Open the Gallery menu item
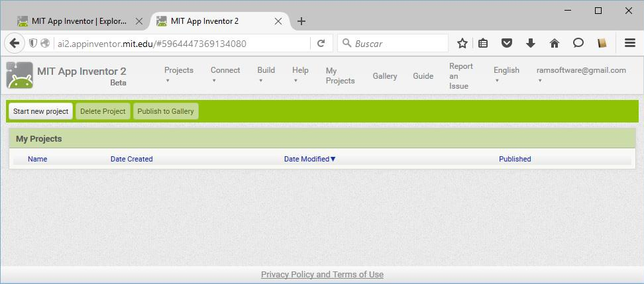 [x=384, y=76]
